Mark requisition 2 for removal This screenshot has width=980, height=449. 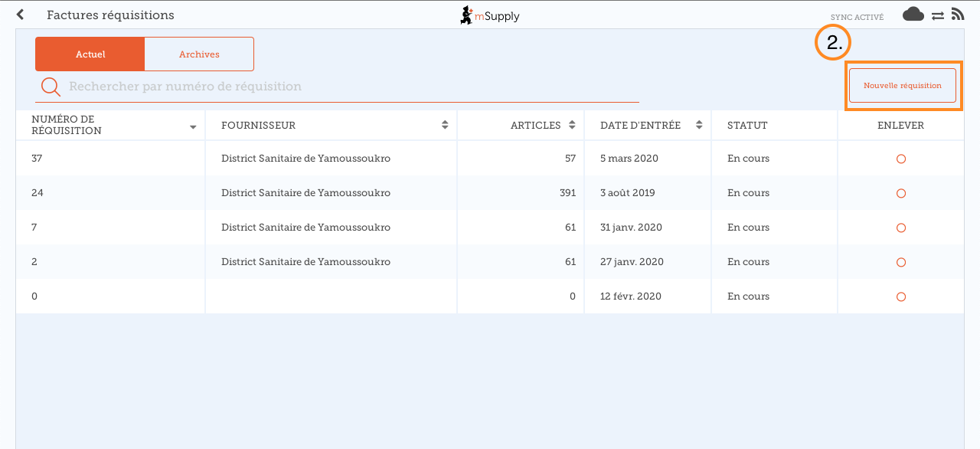click(x=900, y=262)
